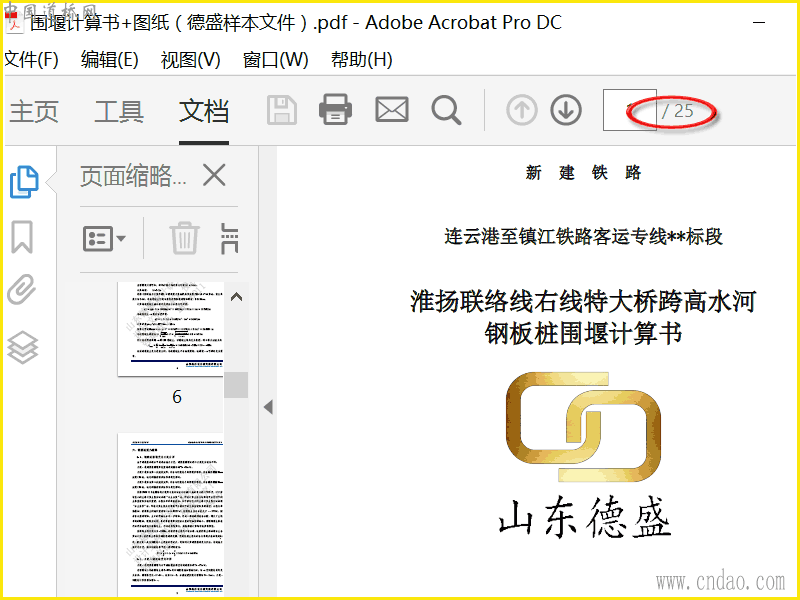Switch to the 主页 tab
The width and height of the screenshot is (800, 600).
click(34, 111)
